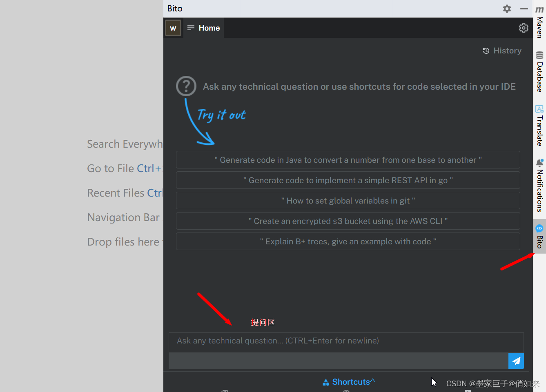
Task: Open chat History
Action: (502, 51)
